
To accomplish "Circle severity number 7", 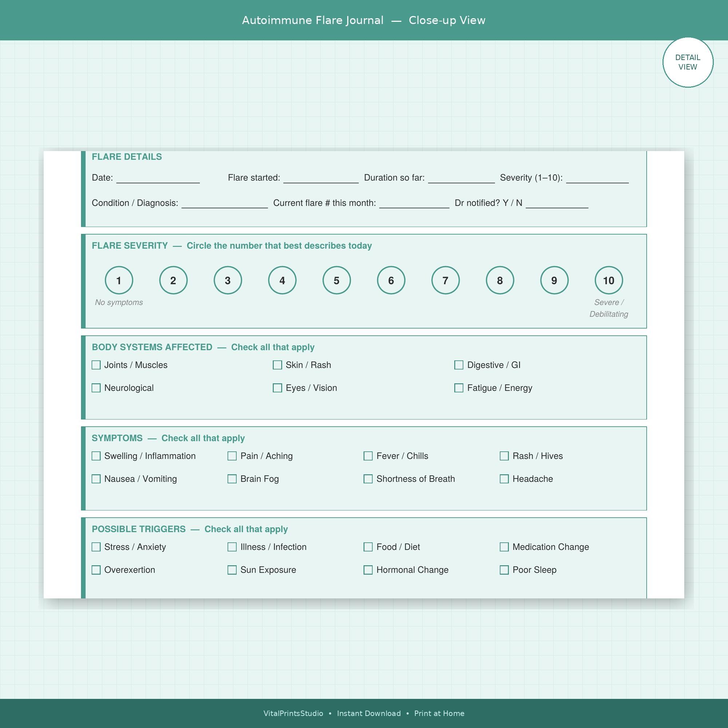I will [x=446, y=280].
